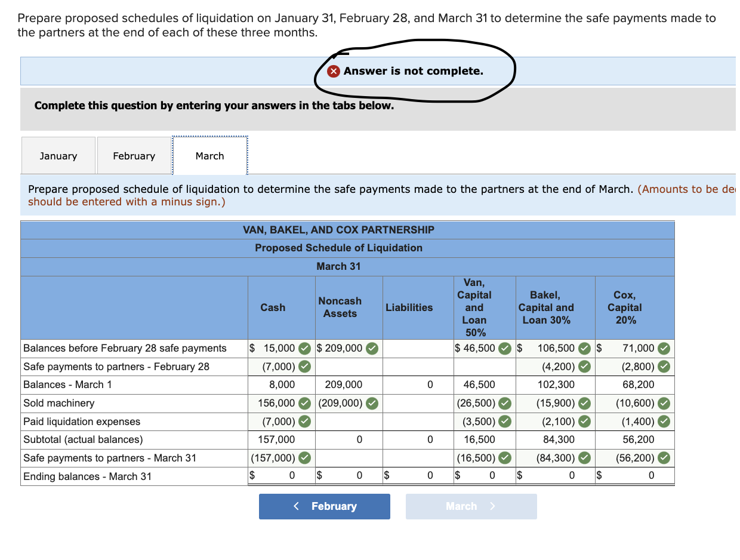Click checkmark beside $15,000 cash balance
Image resolution: width=740 pixels, height=560 pixels.
(303, 348)
